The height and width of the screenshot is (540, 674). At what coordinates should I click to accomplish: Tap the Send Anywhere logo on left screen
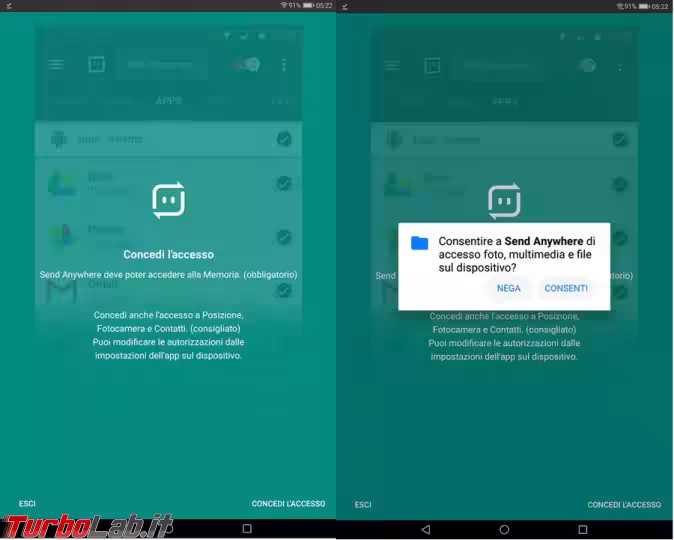(x=168, y=200)
